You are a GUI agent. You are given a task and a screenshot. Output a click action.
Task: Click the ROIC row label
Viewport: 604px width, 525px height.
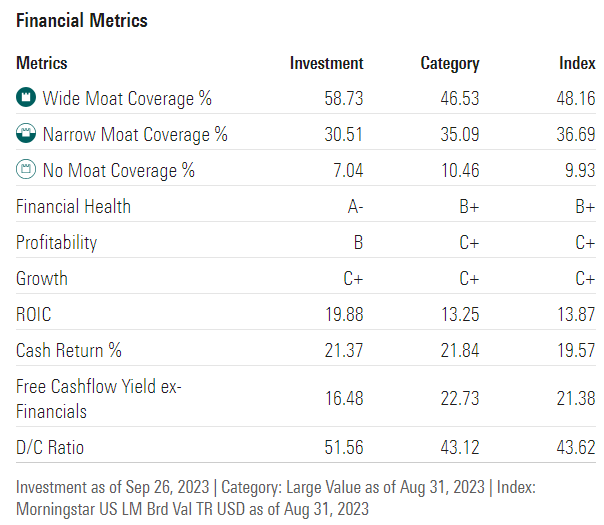(x=33, y=314)
